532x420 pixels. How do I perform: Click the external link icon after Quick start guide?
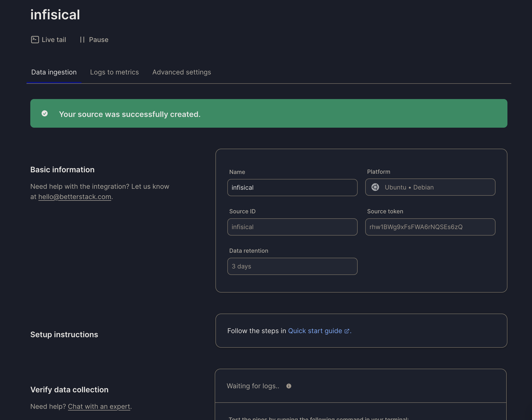click(x=347, y=331)
